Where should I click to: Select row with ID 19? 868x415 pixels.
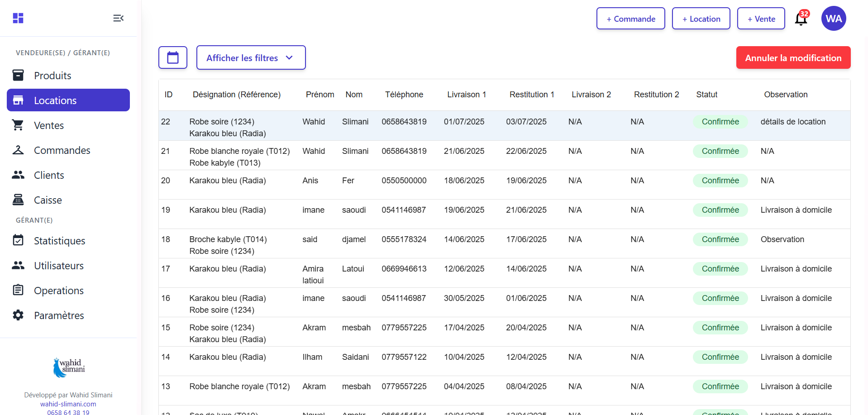(x=504, y=214)
